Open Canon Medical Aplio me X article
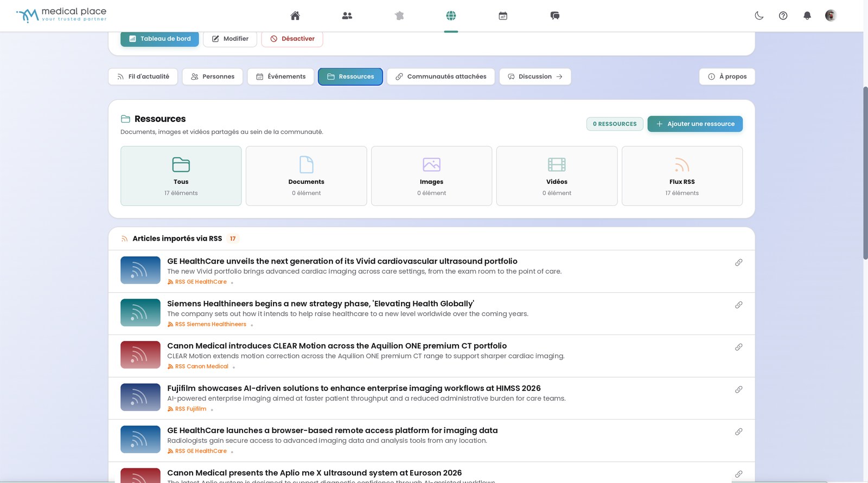This screenshot has height=483, width=868. point(315,473)
